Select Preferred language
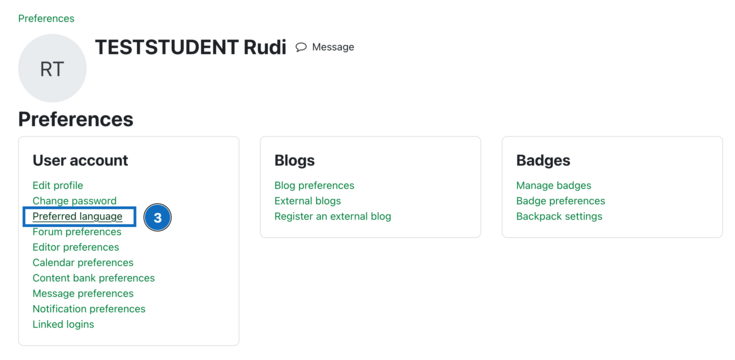 [77, 216]
